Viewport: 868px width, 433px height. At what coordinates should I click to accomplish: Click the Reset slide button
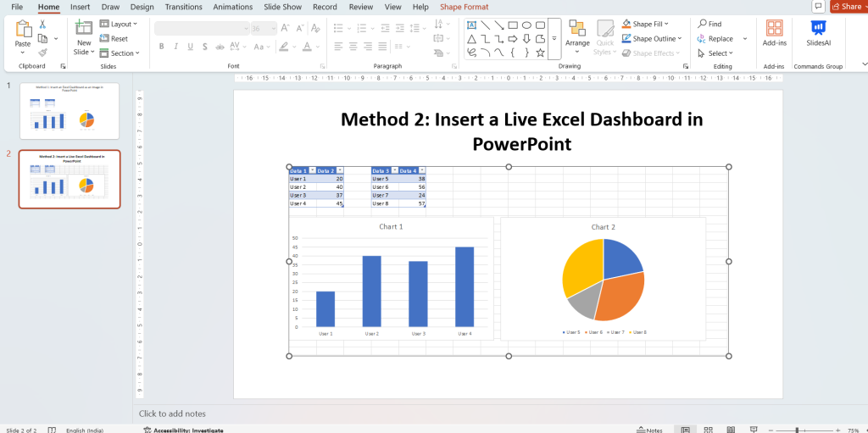tap(114, 39)
